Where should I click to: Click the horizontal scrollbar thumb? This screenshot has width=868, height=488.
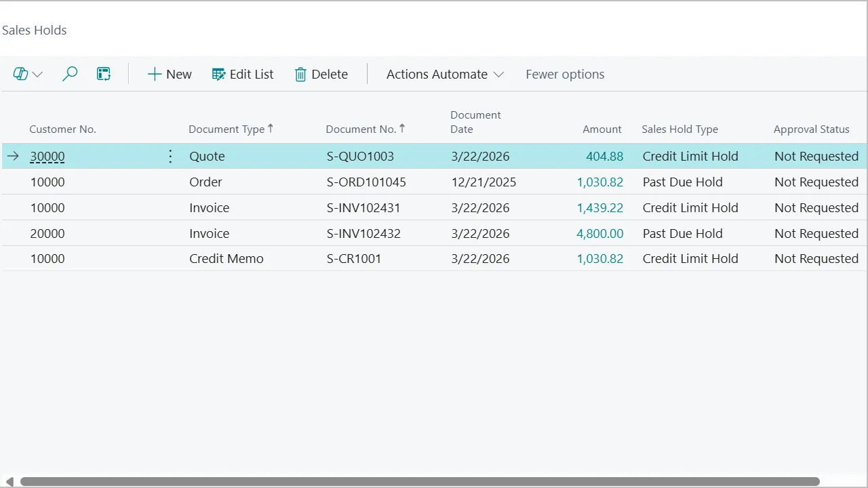point(420,482)
